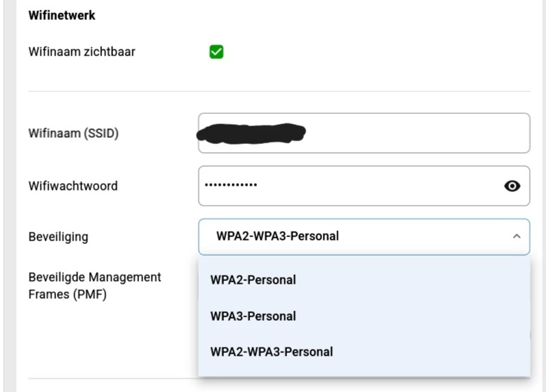This screenshot has height=392, width=546.
Task: Click the Wifinetwerk section heading
Action: (62, 16)
